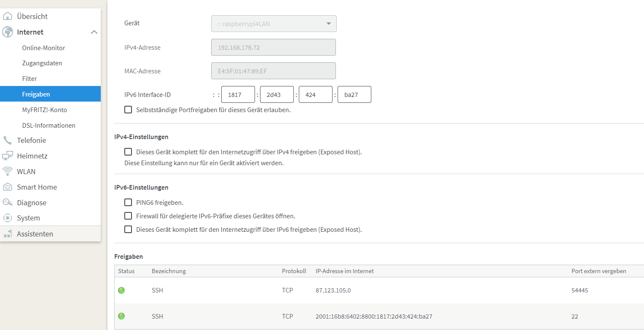Click the Heimnetz network icon
This screenshot has height=330, width=644.
(8, 156)
